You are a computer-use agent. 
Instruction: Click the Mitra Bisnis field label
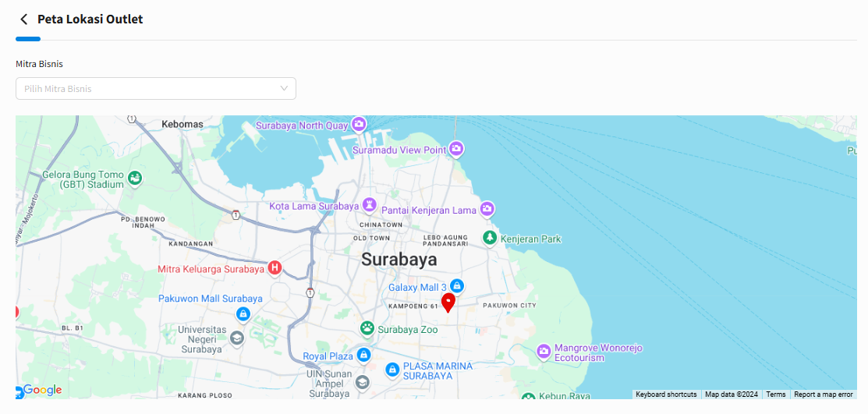[x=39, y=64]
